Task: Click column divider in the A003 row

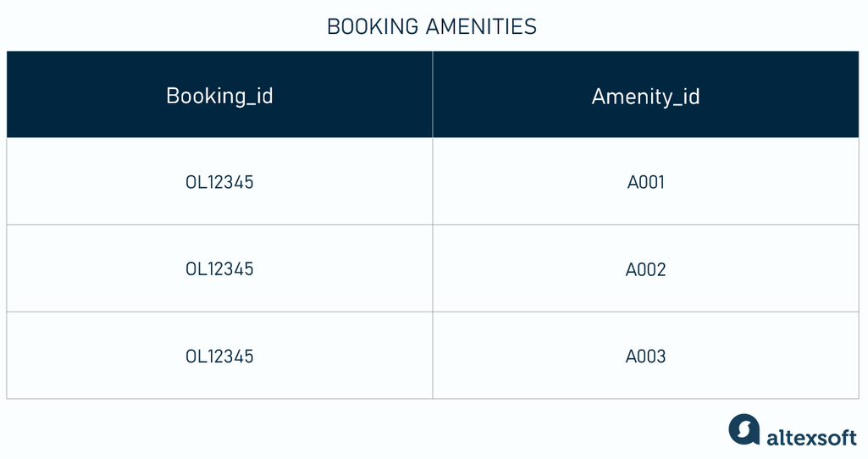Action: pos(433,356)
